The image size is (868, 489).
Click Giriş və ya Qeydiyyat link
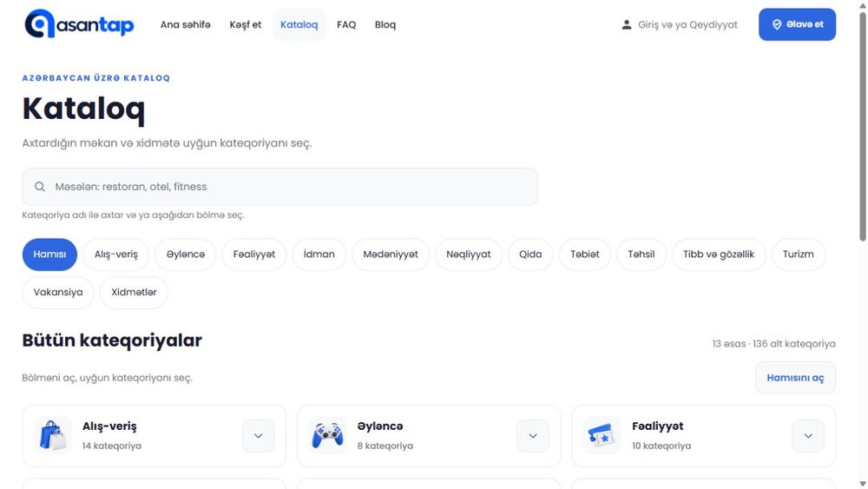point(687,24)
